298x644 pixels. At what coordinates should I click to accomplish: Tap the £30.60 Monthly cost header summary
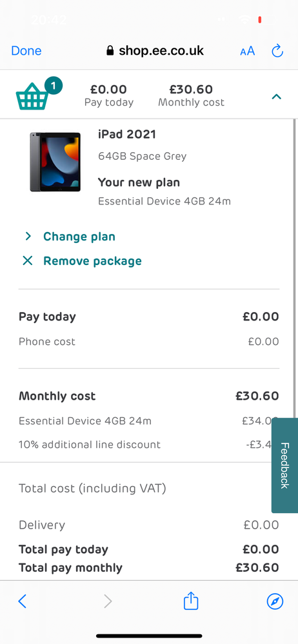pos(191,95)
